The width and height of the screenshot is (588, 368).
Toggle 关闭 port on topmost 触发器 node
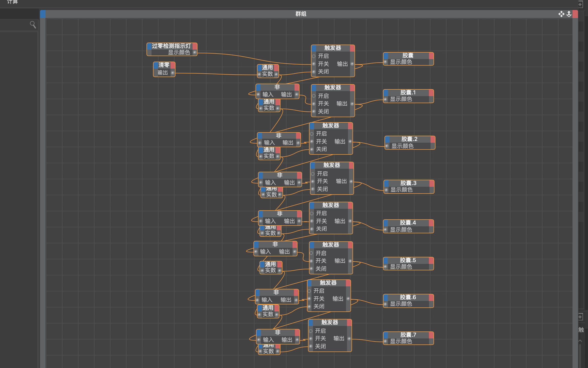pyautogui.click(x=314, y=72)
